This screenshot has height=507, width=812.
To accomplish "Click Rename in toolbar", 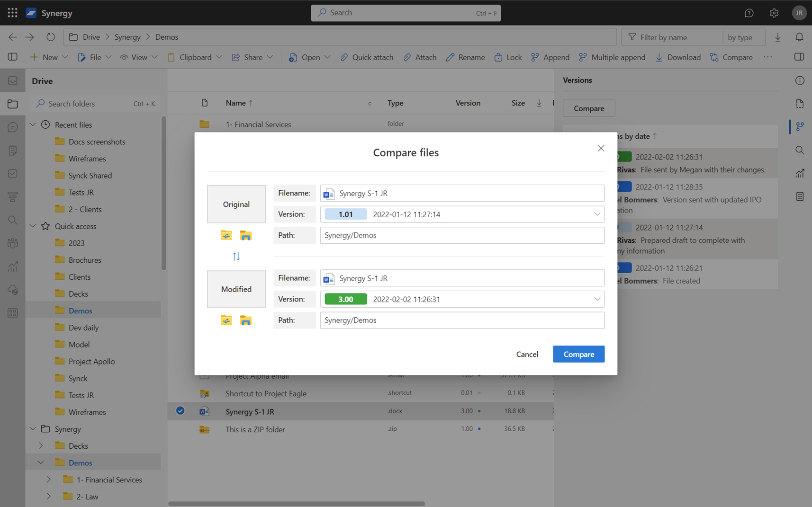I will 465,57.
